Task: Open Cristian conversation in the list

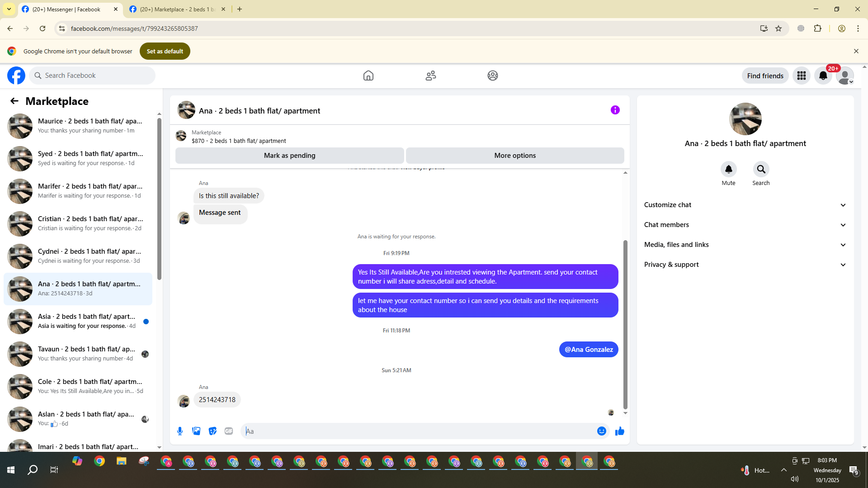Action: [78, 223]
